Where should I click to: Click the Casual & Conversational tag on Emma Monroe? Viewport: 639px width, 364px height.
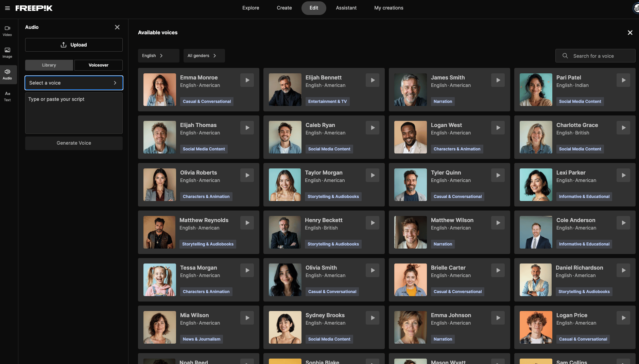207,102
